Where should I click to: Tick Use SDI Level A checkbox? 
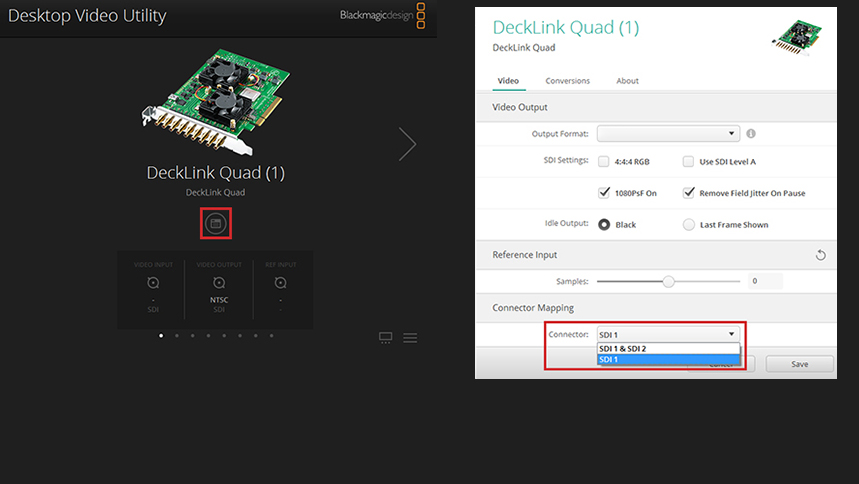688,162
